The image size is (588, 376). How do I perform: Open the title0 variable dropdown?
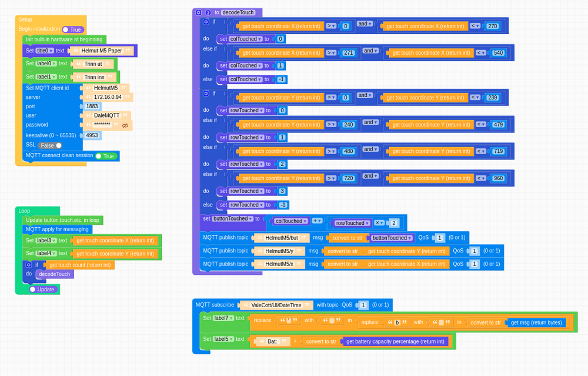45,51
